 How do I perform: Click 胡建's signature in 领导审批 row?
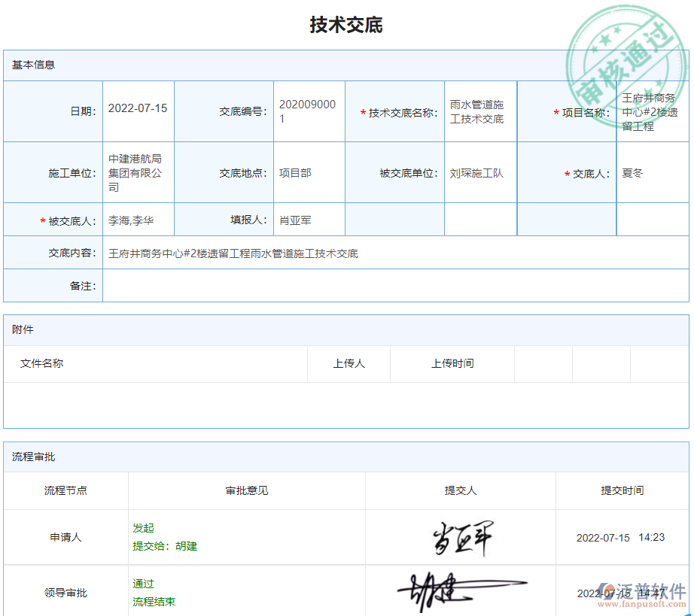click(452, 591)
